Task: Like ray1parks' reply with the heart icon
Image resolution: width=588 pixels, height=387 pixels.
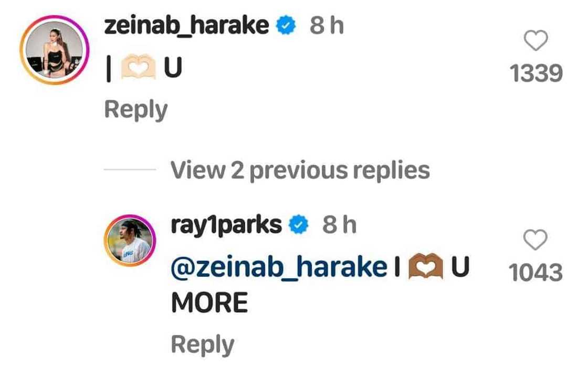Action: [535, 240]
